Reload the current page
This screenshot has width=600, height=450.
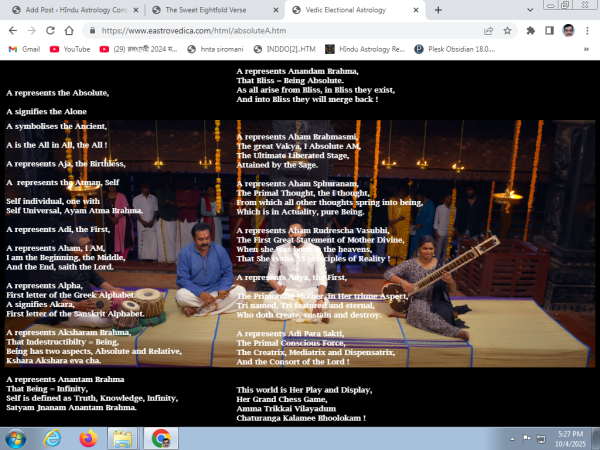point(48,31)
